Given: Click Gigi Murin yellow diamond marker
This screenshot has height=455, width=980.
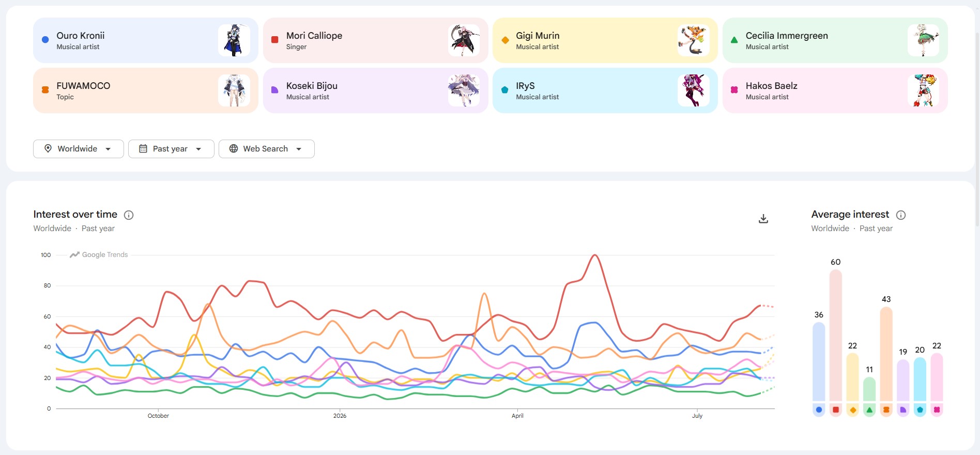Looking at the screenshot, I should [505, 40].
